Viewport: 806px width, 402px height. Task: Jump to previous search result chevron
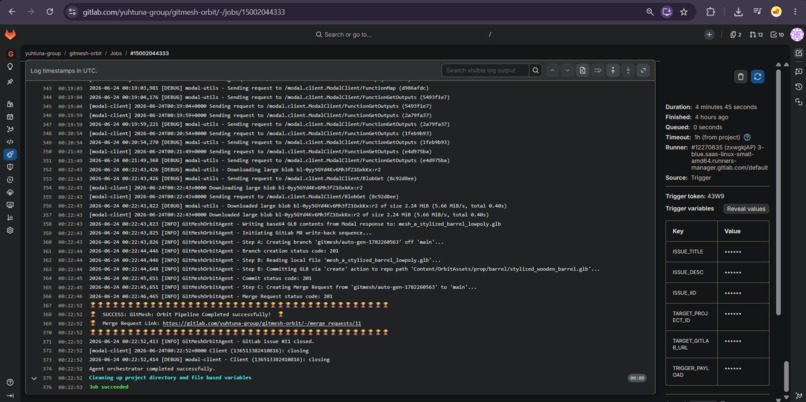click(x=552, y=70)
